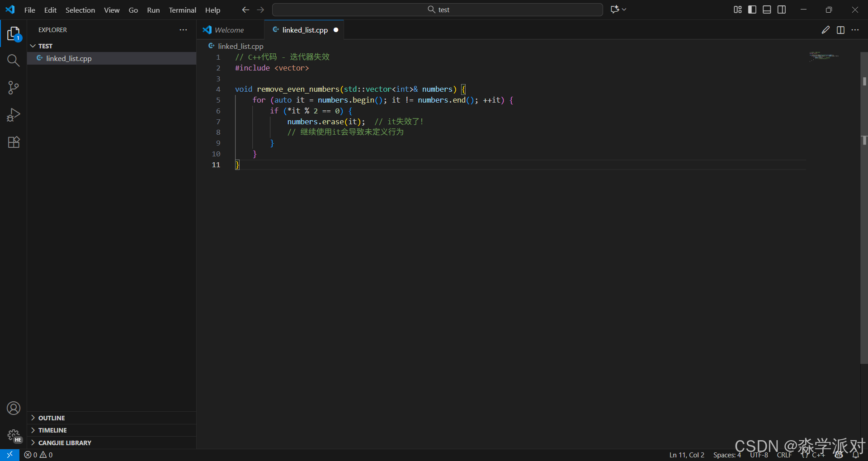The height and width of the screenshot is (461, 868).
Task: Click linked_list.cpp in the breadcrumb
Action: [241, 46]
